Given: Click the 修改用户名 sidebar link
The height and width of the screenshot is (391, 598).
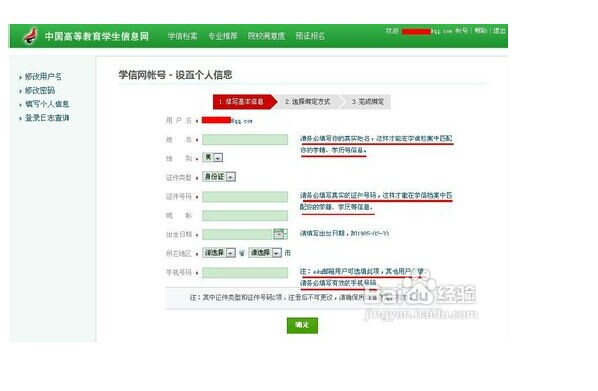Looking at the screenshot, I should 43,77.
